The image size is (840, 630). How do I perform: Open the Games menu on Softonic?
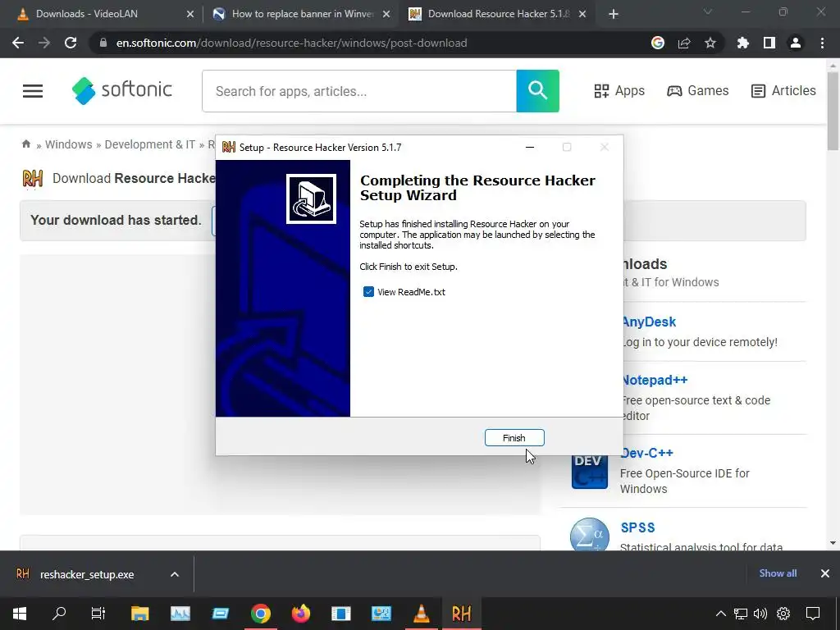[697, 91]
